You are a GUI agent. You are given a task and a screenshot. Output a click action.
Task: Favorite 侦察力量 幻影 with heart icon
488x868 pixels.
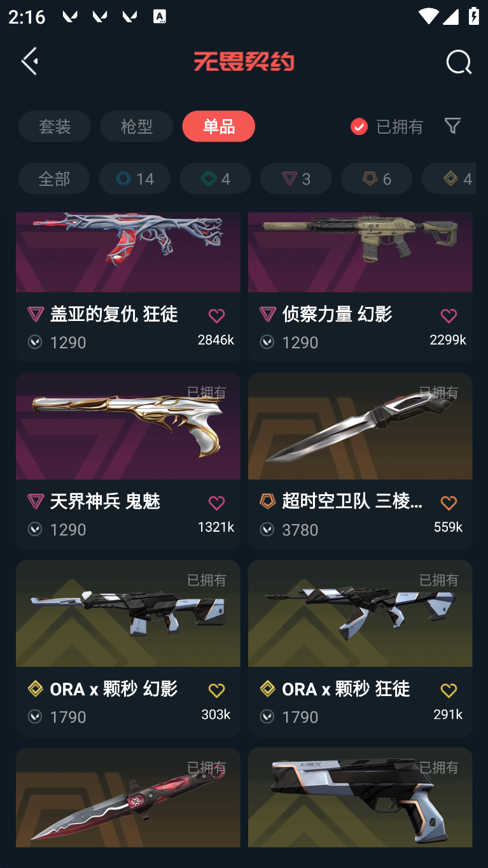449,316
